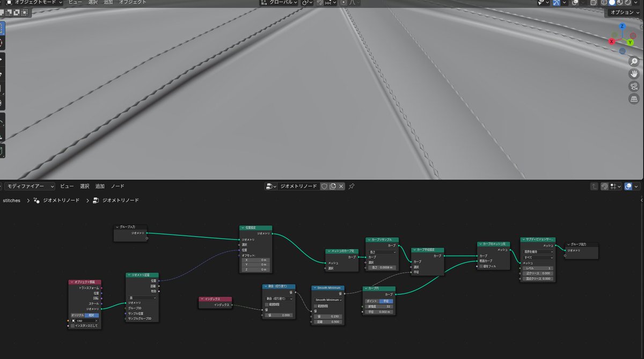
Task: Click the pan hand viewport button
Action: tap(634, 74)
